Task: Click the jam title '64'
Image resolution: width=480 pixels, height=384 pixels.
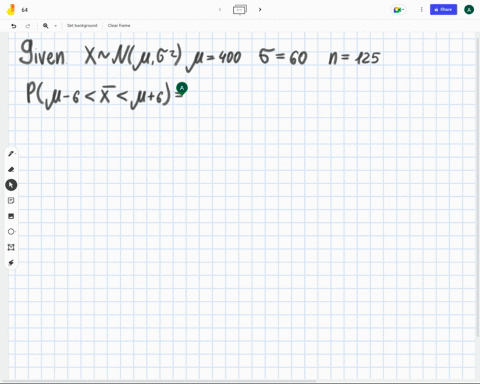Action: 25,10
